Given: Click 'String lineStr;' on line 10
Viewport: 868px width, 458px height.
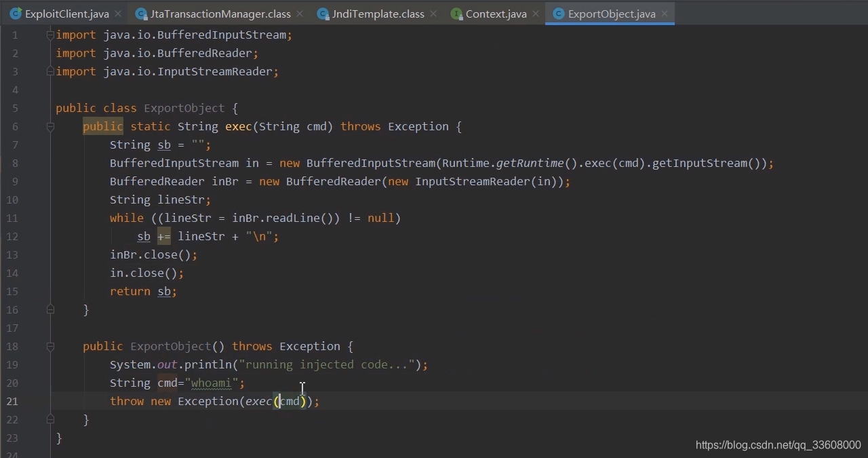Looking at the screenshot, I should coord(161,199).
